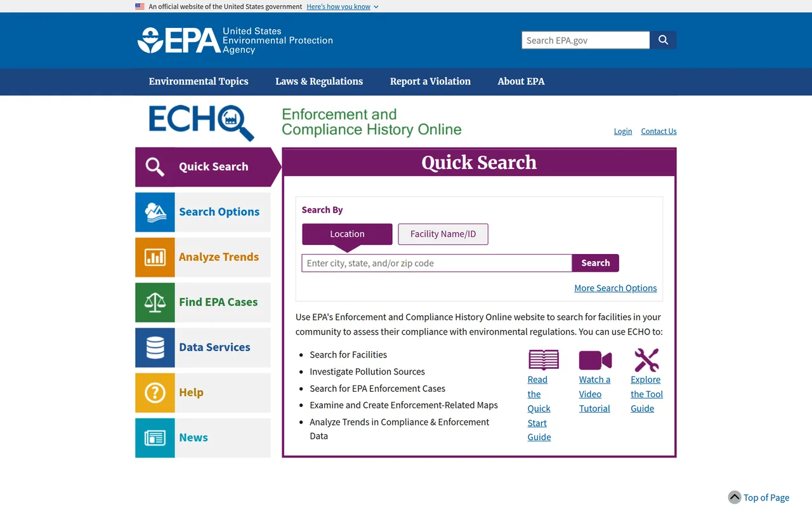Click the EPA logo in the header
The width and height of the screenshot is (812, 508).
click(x=235, y=41)
